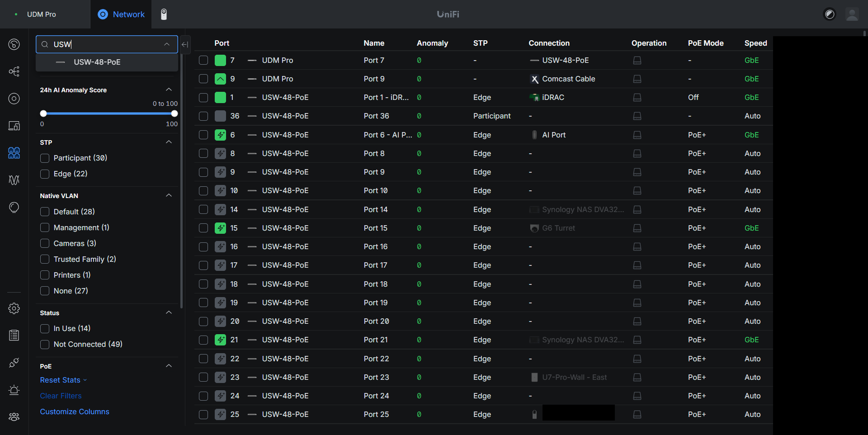This screenshot has width=868, height=435.
Task: Open the dashboard icon in the sidebar
Action: [x=14, y=44]
